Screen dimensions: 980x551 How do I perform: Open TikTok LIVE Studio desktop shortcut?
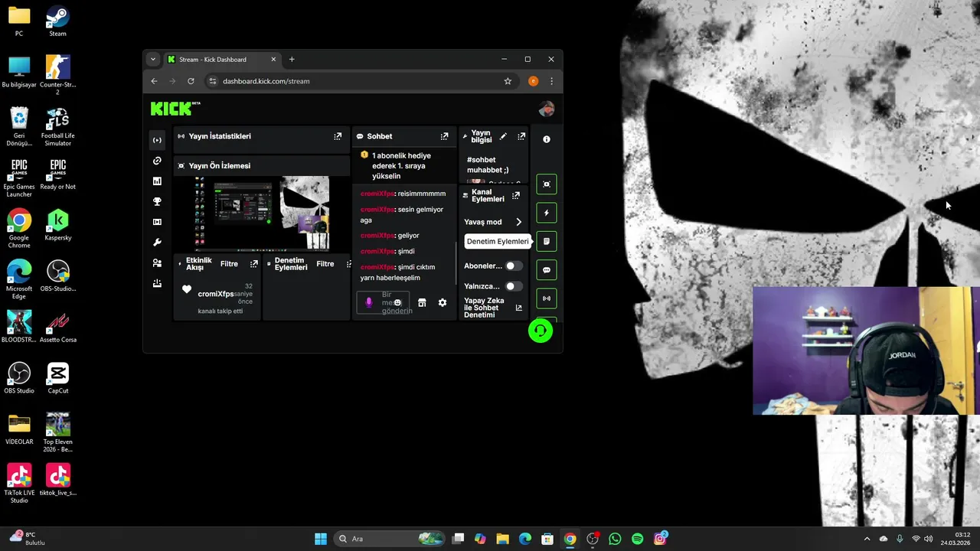pos(19,483)
